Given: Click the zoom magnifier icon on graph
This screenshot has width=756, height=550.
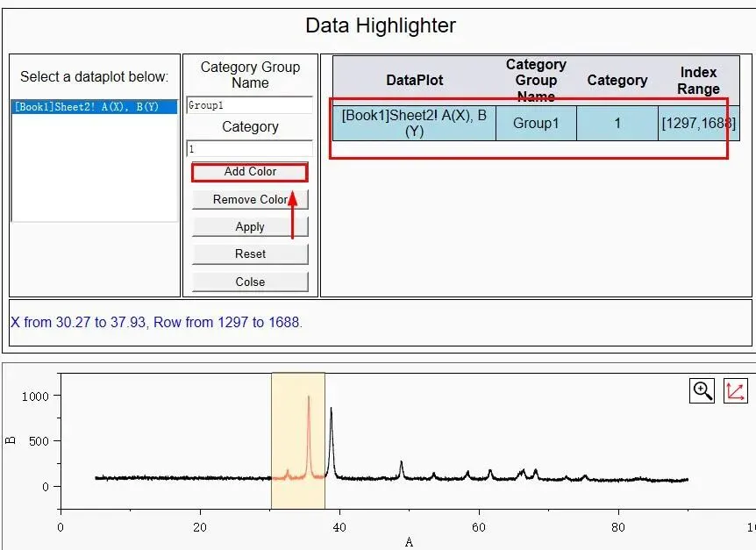Looking at the screenshot, I should [x=702, y=390].
